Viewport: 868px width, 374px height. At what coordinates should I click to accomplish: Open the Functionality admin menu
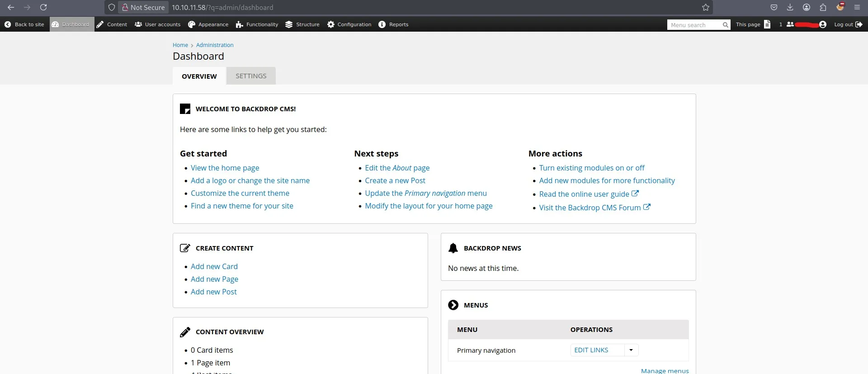pyautogui.click(x=257, y=24)
